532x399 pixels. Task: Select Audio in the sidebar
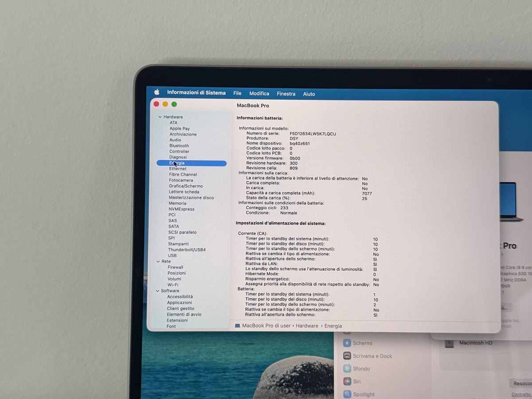(x=175, y=140)
